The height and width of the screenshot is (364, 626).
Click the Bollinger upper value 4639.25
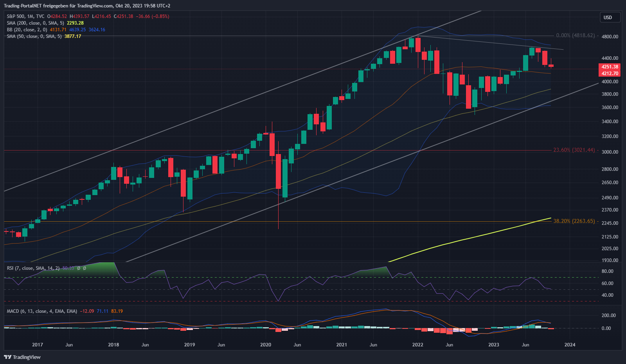77,30
